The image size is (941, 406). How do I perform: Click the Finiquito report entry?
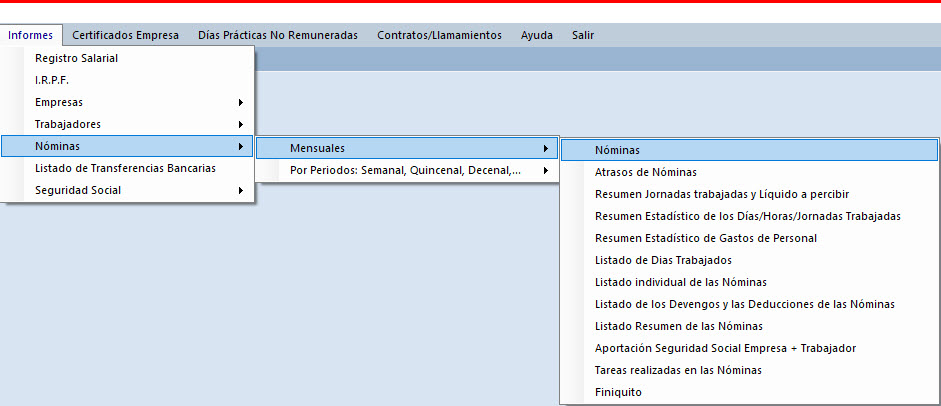click(x=618, y=392)
